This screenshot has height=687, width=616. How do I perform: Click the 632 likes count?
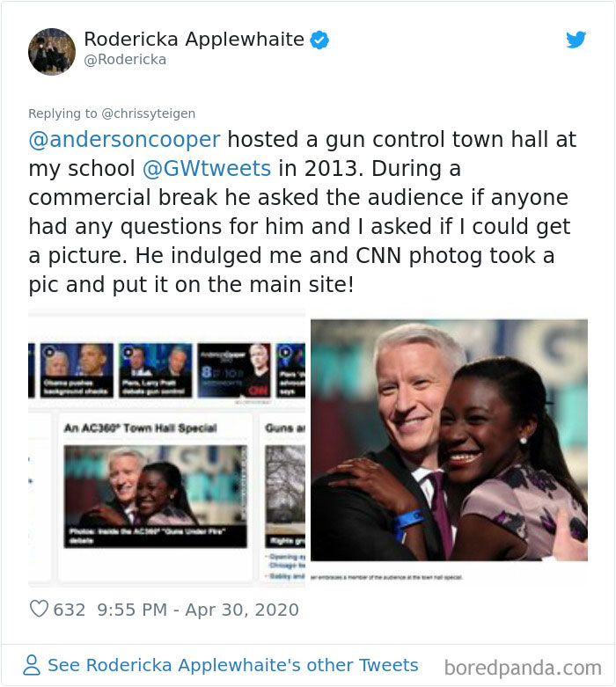70,610
